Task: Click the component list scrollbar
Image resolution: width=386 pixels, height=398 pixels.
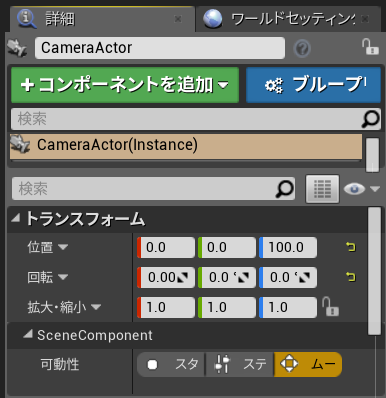Action: [372, 155]
